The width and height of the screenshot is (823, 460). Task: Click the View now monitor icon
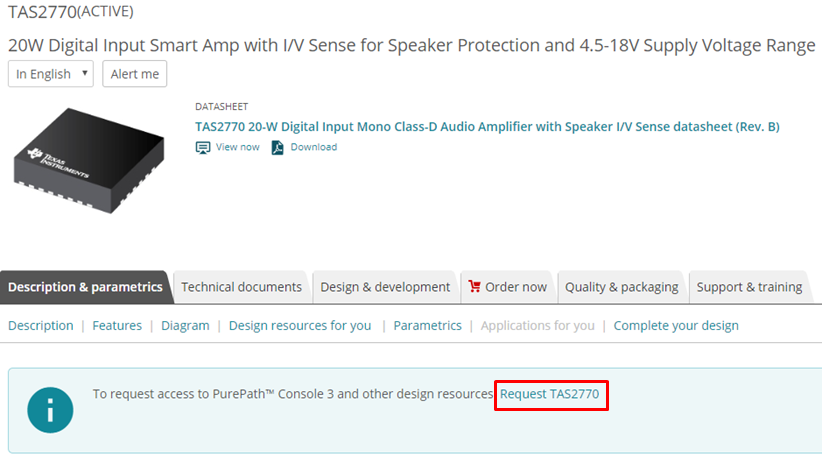click(203, 147)
